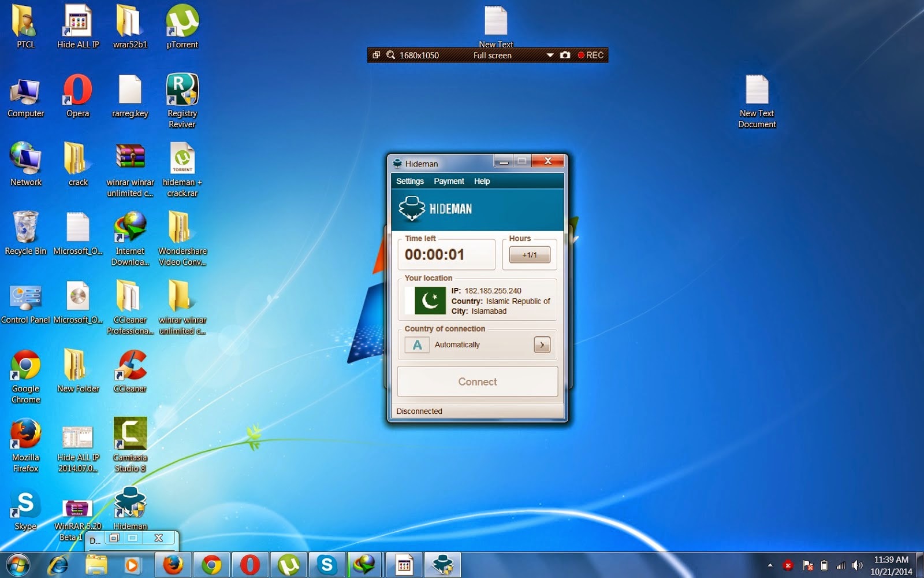Screen dimensions: 924x578
Task: Select the rarreg.key file
Action: click(130, 95)
